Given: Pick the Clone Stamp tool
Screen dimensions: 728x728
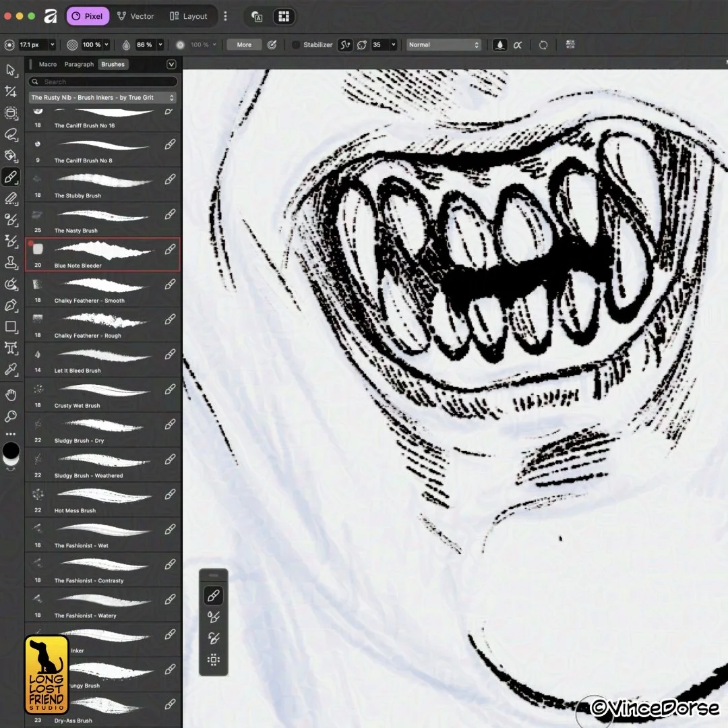Looking at the screenshot, I should (11, 262).
